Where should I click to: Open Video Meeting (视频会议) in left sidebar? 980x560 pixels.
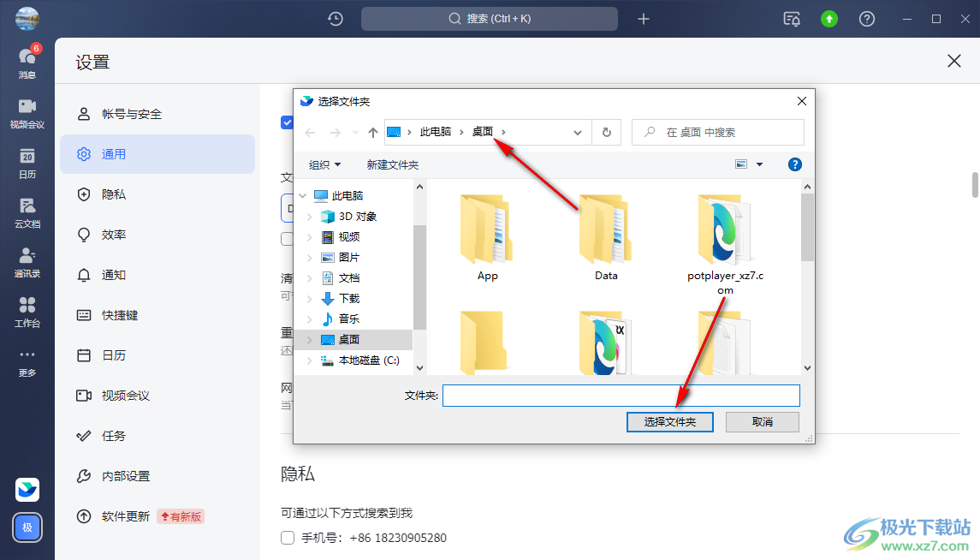tap(27, 113)
